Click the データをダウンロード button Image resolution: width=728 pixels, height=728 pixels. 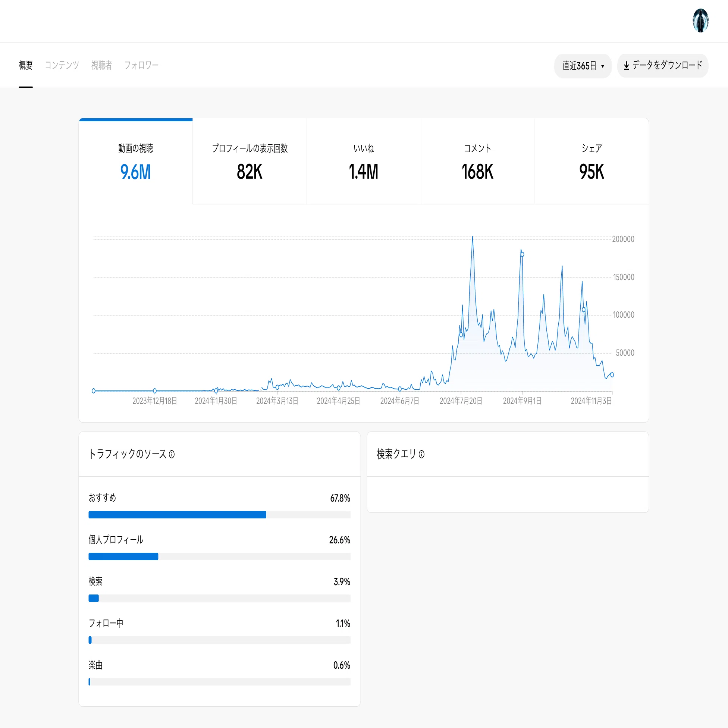(662, 66)
